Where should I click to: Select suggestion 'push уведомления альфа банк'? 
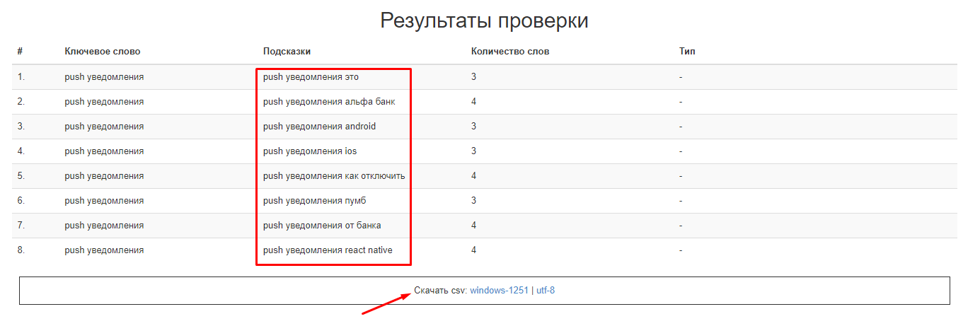point(329,102)
